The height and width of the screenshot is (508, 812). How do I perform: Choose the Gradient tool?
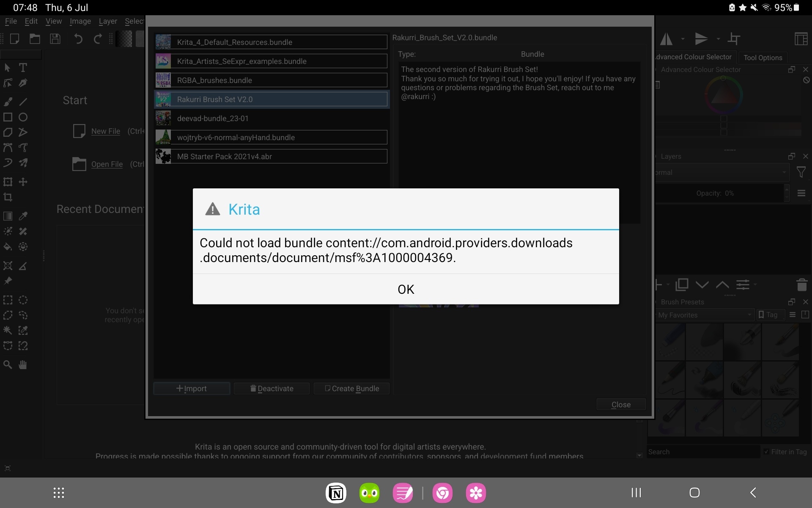pyautogui.click(x=8, y=216)
